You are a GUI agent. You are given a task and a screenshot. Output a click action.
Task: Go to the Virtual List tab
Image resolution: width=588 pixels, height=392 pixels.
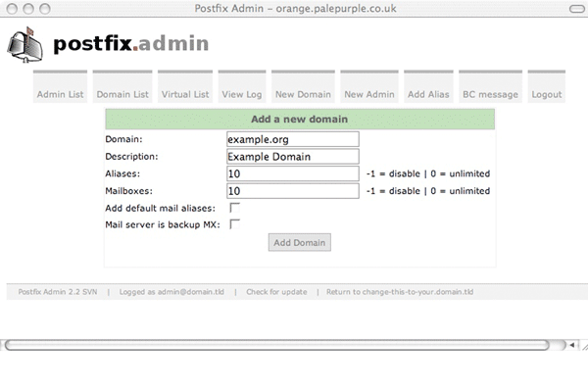pos(184,94)
